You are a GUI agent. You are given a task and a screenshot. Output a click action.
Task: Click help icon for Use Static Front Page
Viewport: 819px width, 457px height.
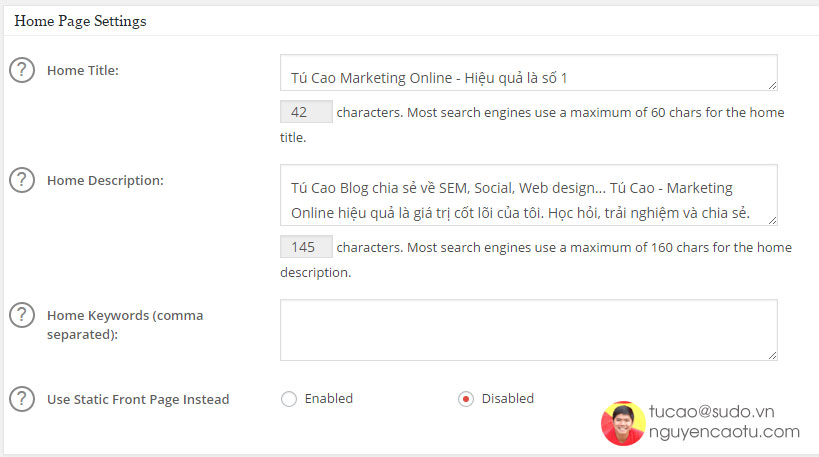tap(21, 399)
